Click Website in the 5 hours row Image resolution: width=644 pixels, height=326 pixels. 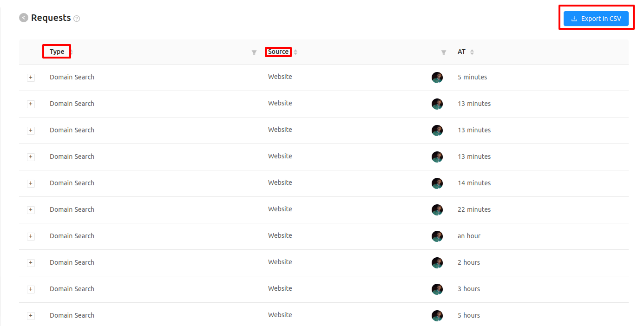280,315
